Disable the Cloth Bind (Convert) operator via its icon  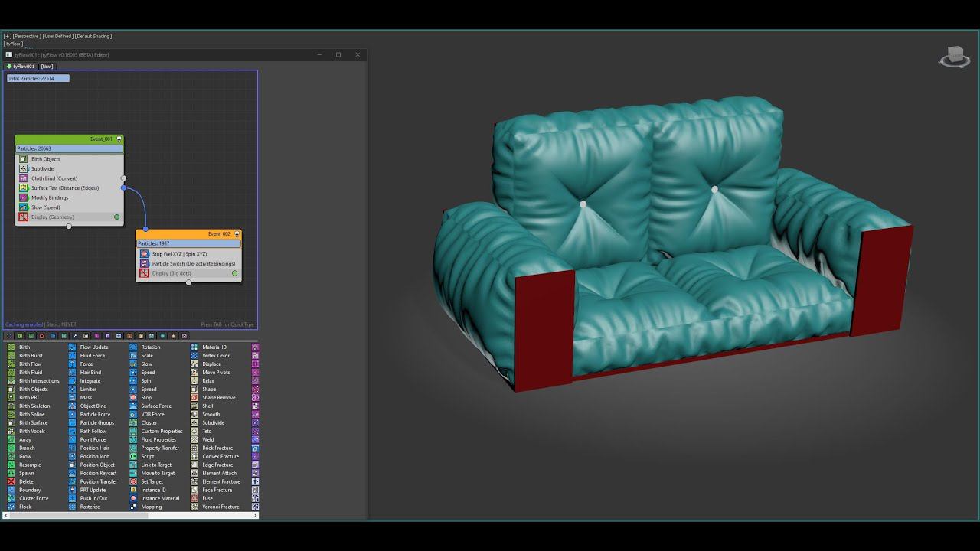coord(24,178)
